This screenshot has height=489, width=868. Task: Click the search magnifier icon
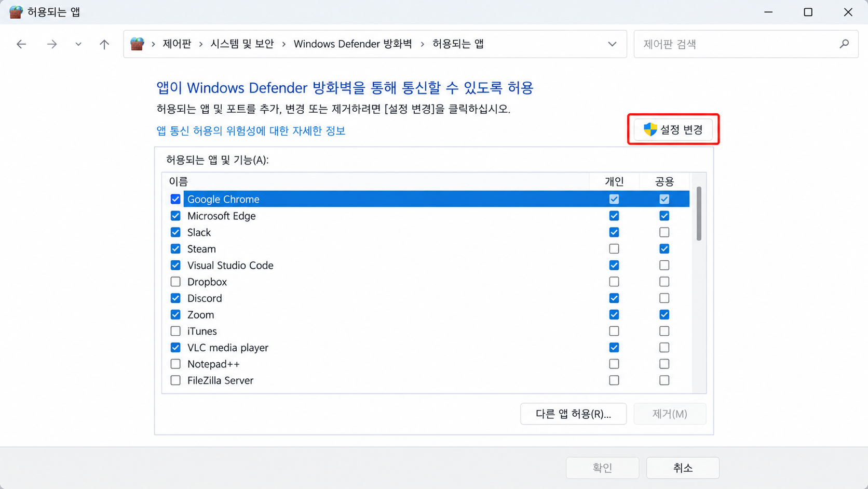844,44
